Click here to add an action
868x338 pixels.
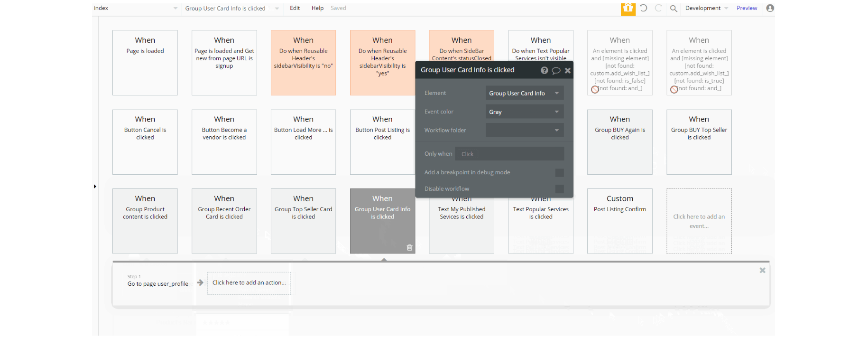click(x=249, y=283)
